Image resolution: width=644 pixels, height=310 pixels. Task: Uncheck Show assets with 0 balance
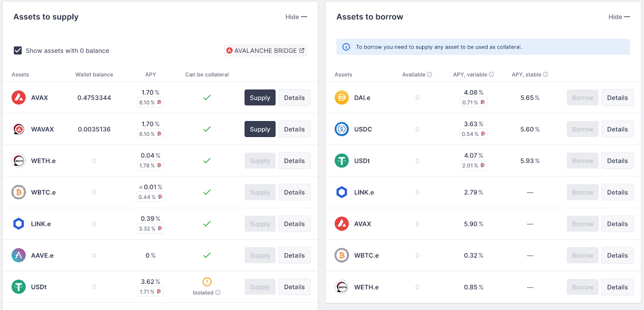[18, 50]
